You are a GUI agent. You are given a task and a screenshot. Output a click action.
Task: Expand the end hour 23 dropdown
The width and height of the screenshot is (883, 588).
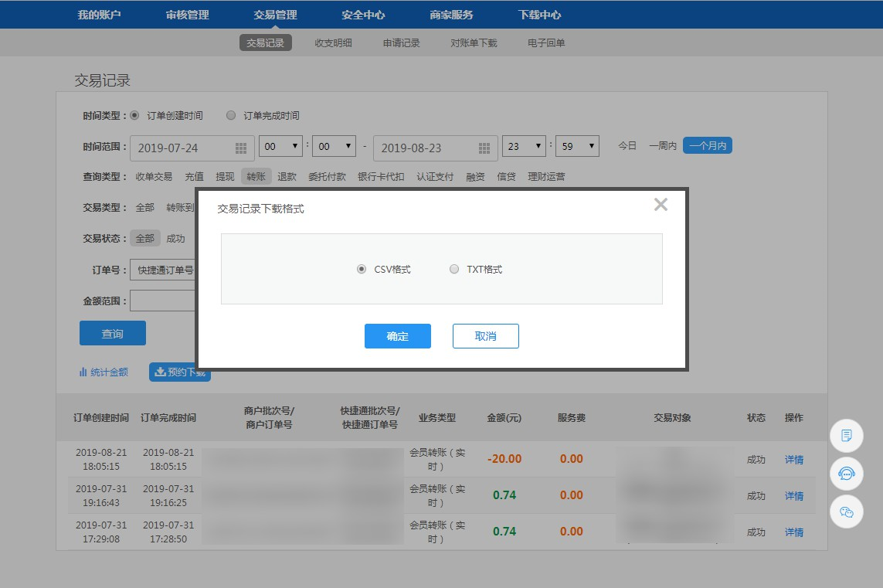(524, 146)
